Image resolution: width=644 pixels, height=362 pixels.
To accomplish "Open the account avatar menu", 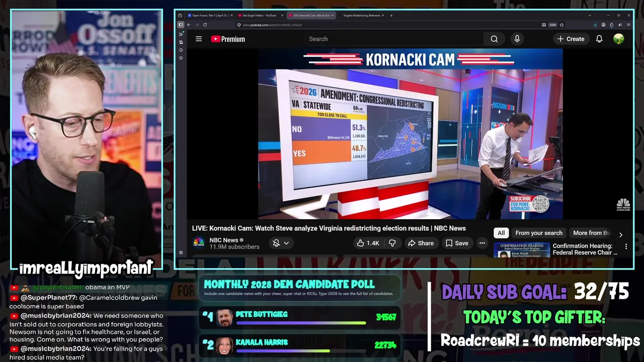I will click(619, 39).
